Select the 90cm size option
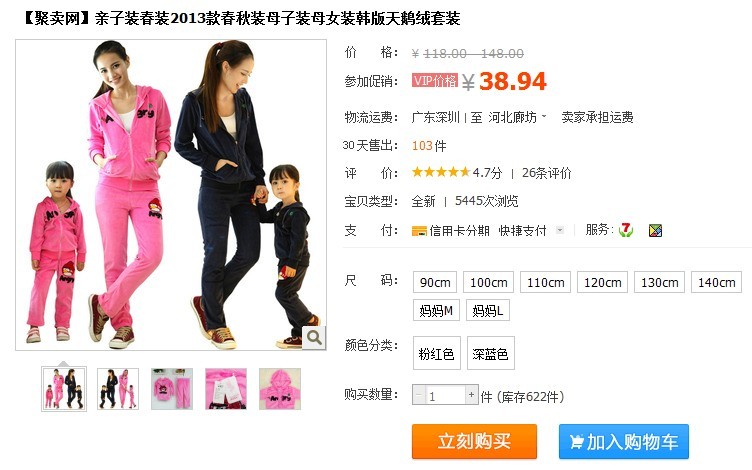 (435, 282)
